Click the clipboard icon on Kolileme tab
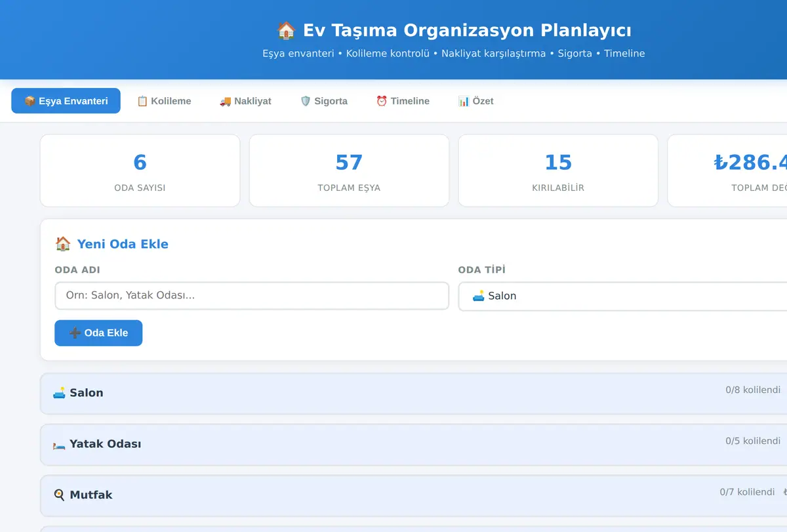Viewport: 787px width, 532px height. tap(142, 101)
